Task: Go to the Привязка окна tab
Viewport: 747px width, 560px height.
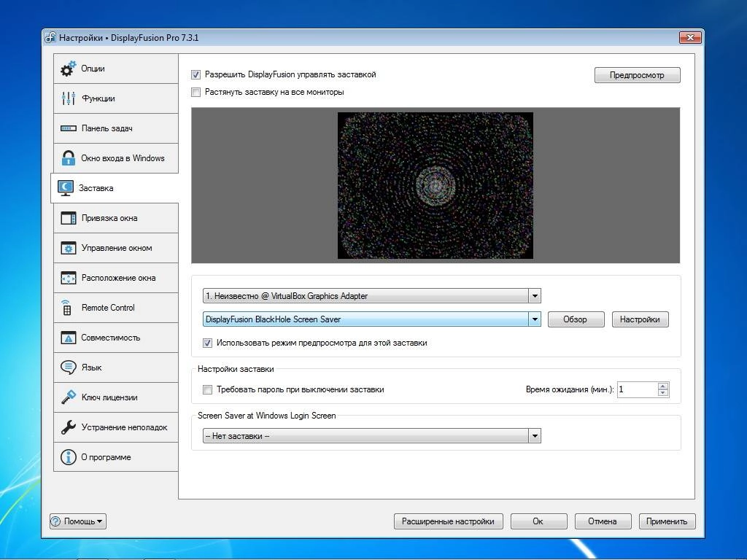Action: [116, 218]
